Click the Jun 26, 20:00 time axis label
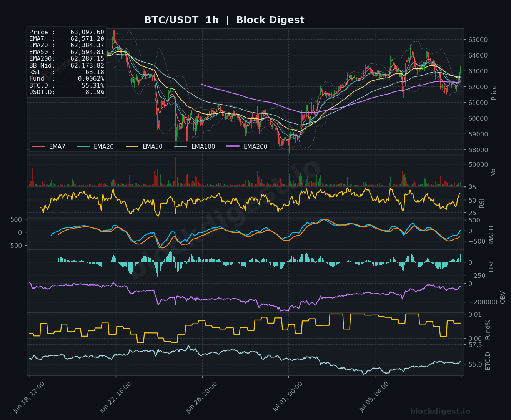Image resolution: width=511 pixels, height=420 pixels. [x=201, y=397]
